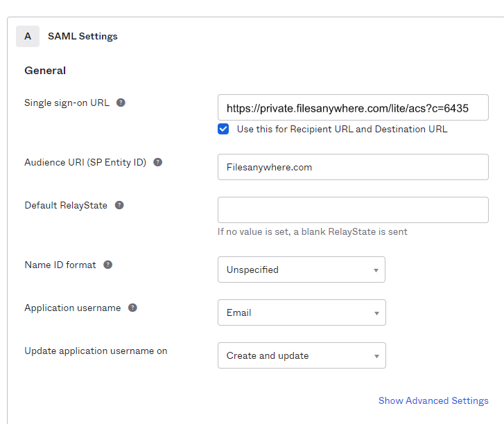Uncheck Use this for Recipient URL checkbox
The width and height of the screenshot is (504, 424).
pos(223,129)
